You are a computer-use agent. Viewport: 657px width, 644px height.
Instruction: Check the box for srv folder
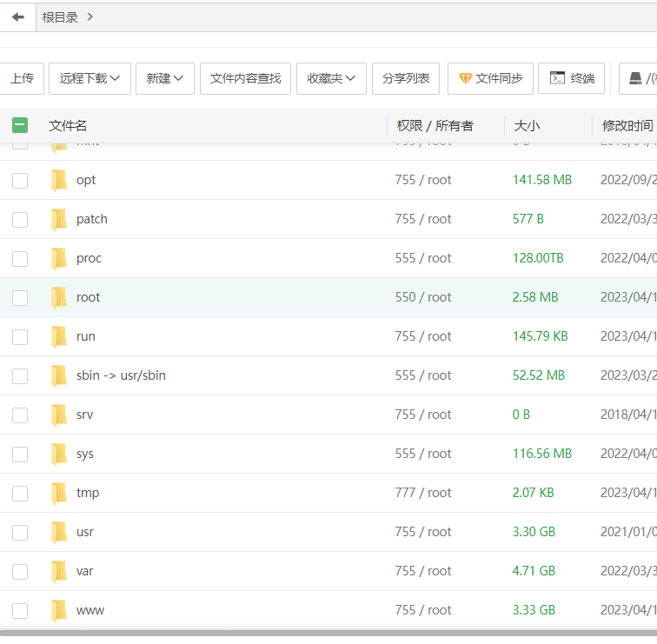click(x=20, y=415)
